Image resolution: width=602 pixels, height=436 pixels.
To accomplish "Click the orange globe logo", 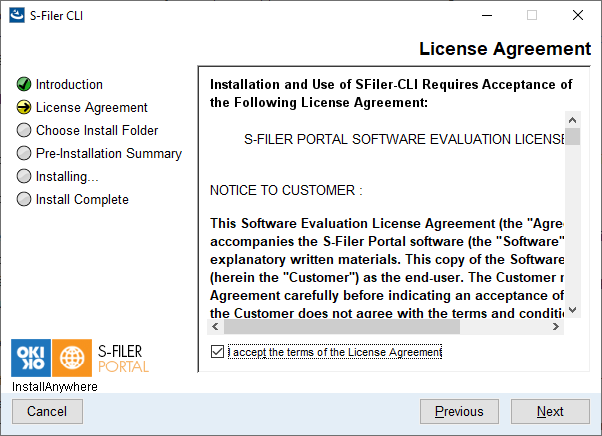I will click(x=72, y=358).
